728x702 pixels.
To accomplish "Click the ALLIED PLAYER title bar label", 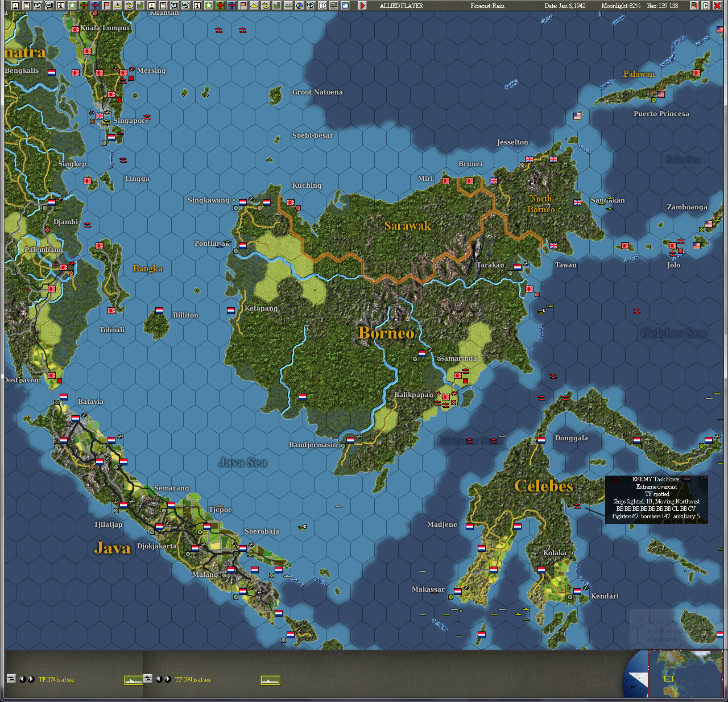I will point(400,5).
